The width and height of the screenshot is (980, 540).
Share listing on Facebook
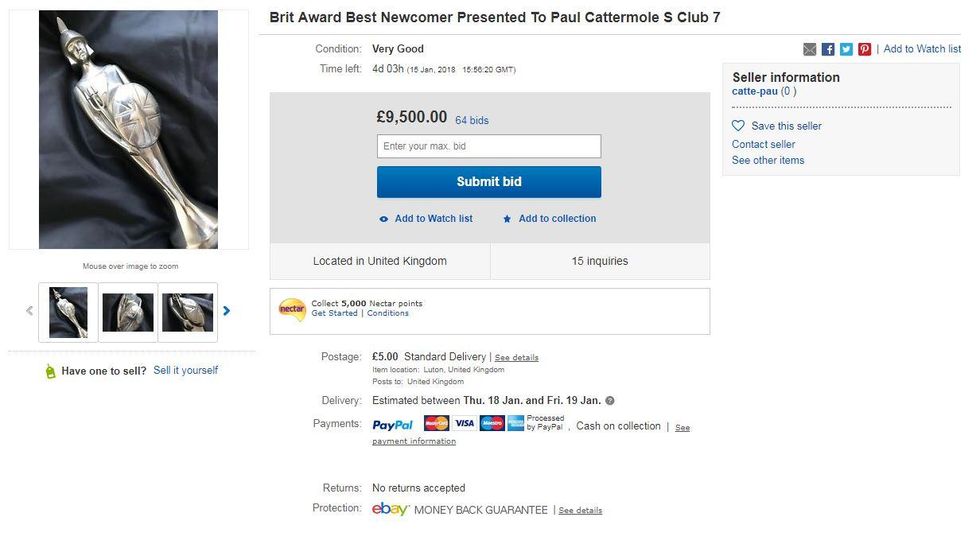(x=828, y=49)
